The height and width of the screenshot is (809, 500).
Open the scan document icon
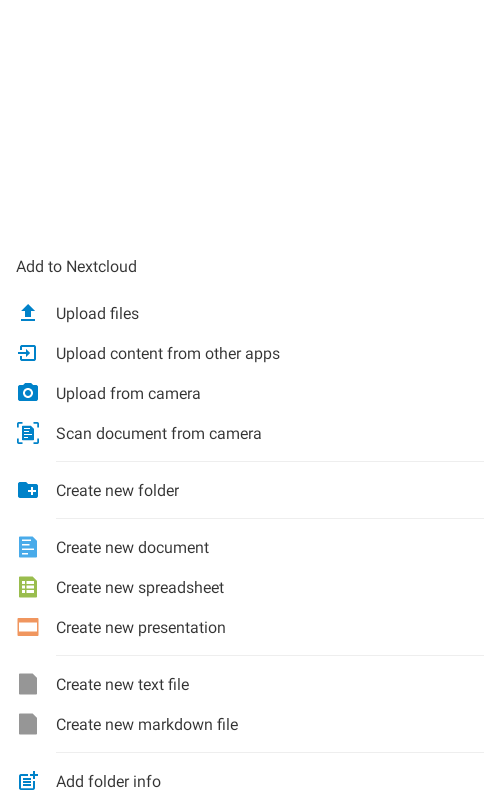point(28,433)
